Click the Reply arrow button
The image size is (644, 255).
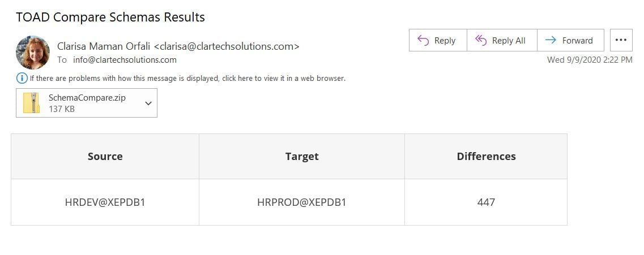(438, 40)
